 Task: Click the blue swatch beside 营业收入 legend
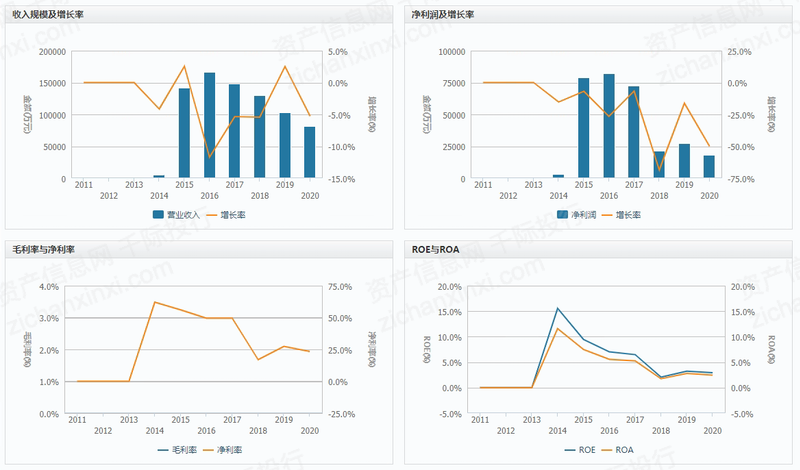pyautogui.click(x=158, y=215)
